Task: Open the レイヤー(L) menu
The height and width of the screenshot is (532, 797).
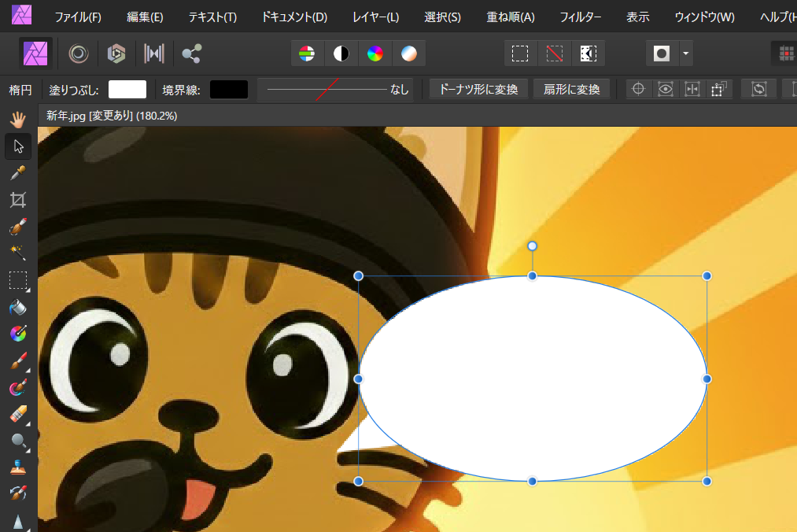Action: point(375,17)
